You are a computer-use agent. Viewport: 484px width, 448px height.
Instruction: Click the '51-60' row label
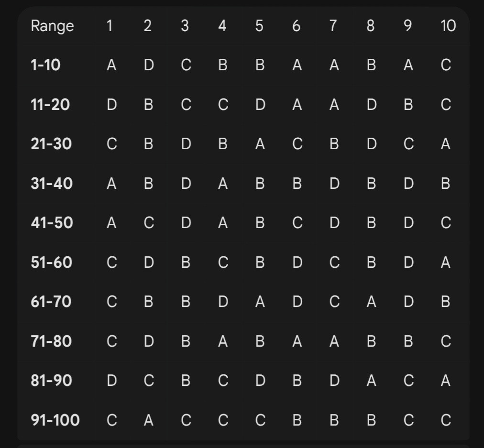click(51, 262)
